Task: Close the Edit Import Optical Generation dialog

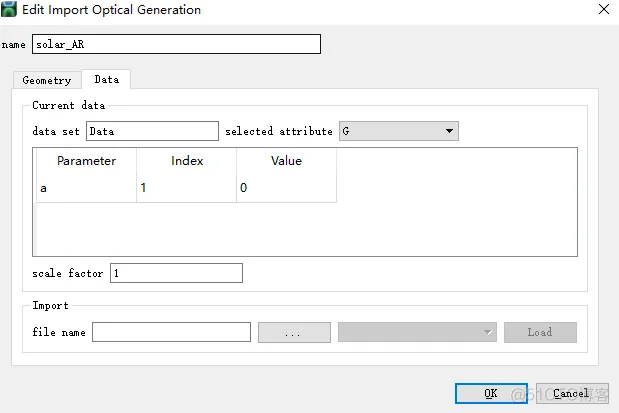Action: (604, 9)
